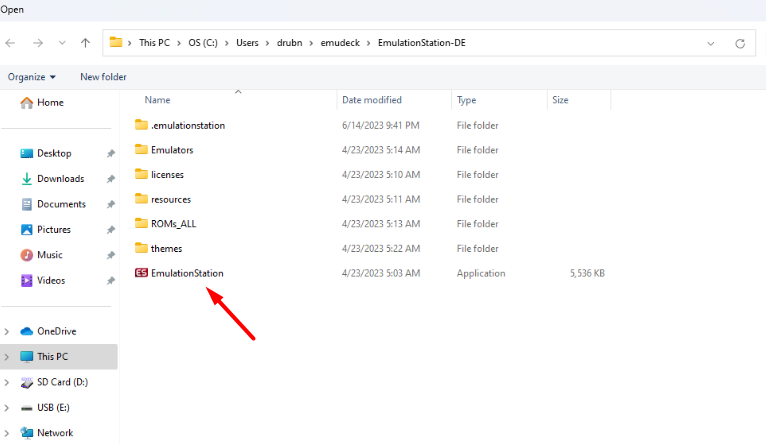The width and height of the screenshot is (766, 444).
Task: Navigate to drubn breadcrumb
Action: tap(290, 43)
